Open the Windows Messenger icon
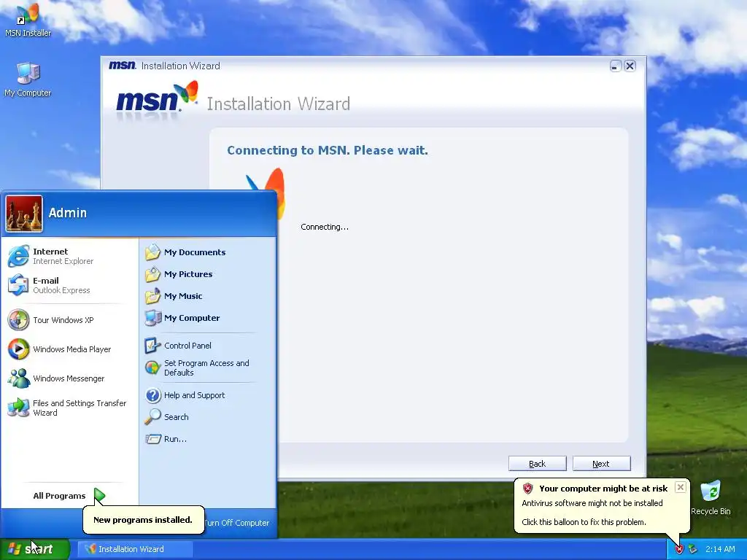 click(18, 378)
